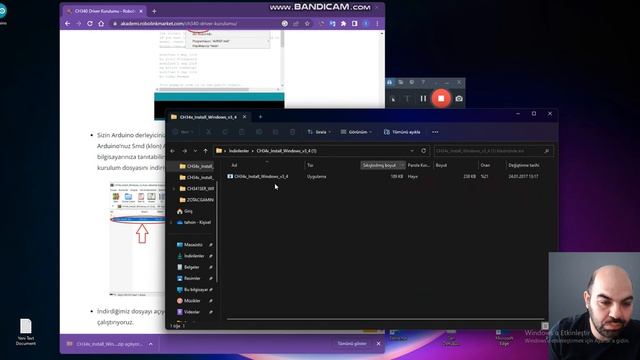
Task: Click the Bandicam text tool icon
Action: tap(407, 99)
